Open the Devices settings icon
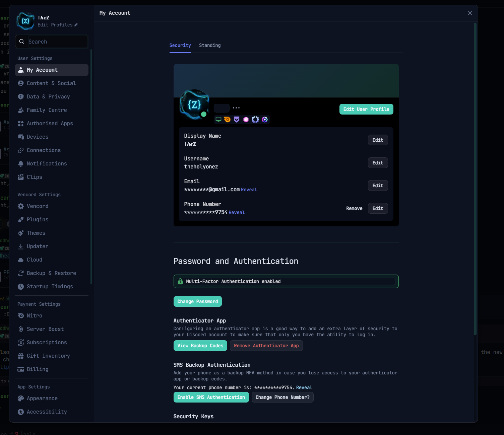Image resolution: width=504 pixels, height=435 pixels. coord(21,137)
